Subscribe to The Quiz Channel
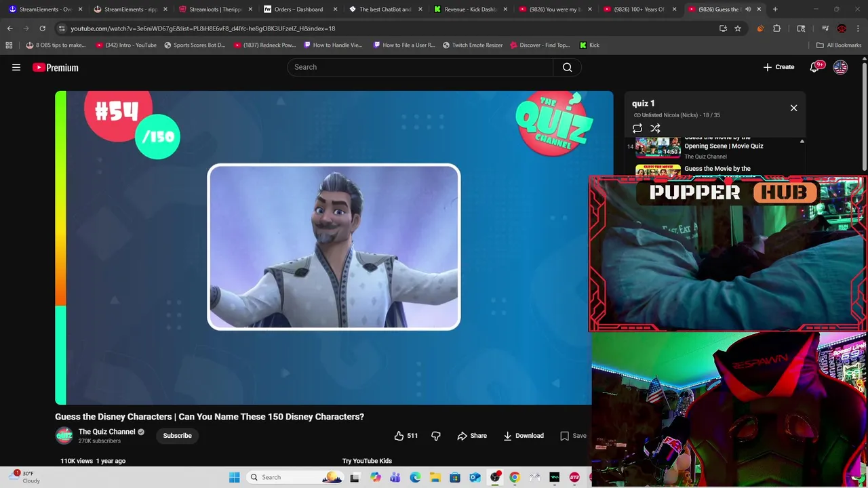Screen dimensions: 868x488 [177, 436]
